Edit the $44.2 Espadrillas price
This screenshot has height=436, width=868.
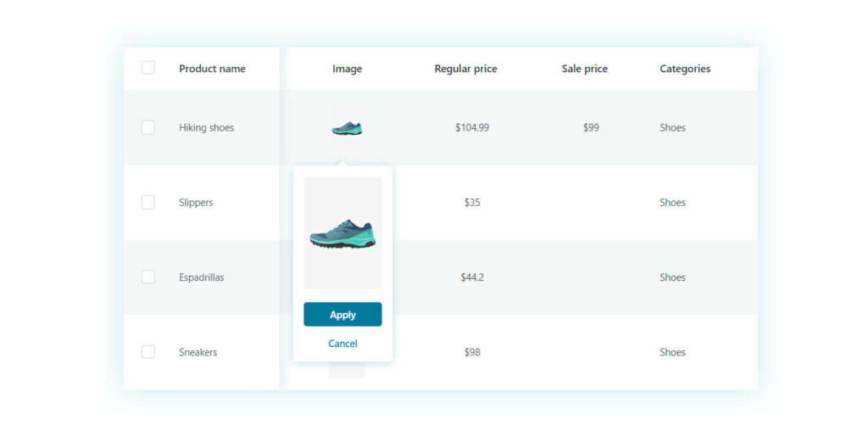[x=472, y=277]
